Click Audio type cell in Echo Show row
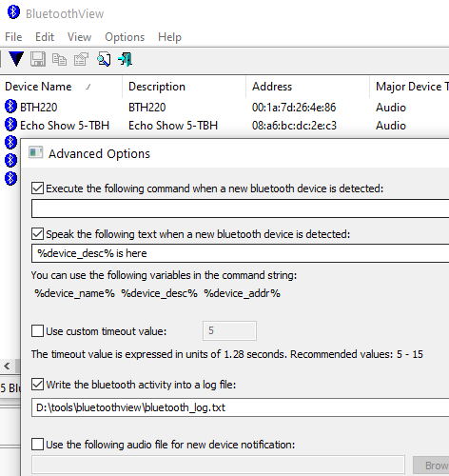449x476 pixels. 391,126
